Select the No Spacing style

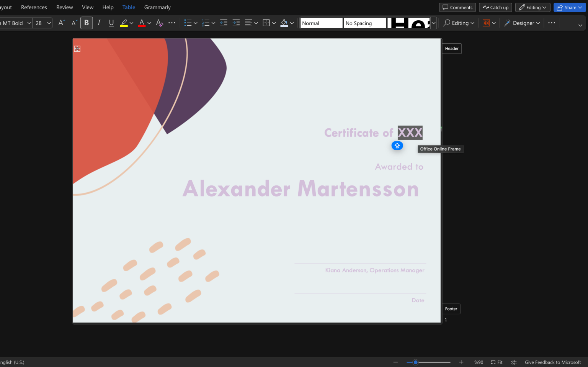pyautogui.click(x=364, y=23)
